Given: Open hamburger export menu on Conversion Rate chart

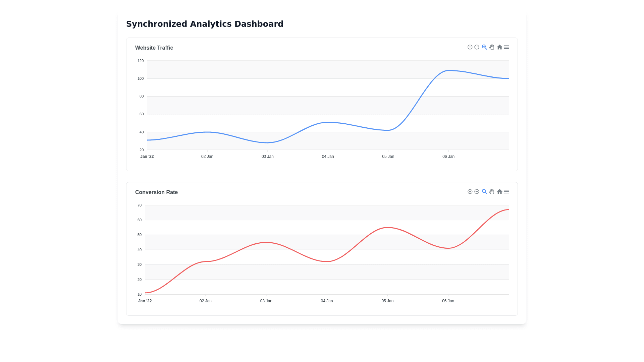Looking at the screenshot, I should tap(506, 192).
